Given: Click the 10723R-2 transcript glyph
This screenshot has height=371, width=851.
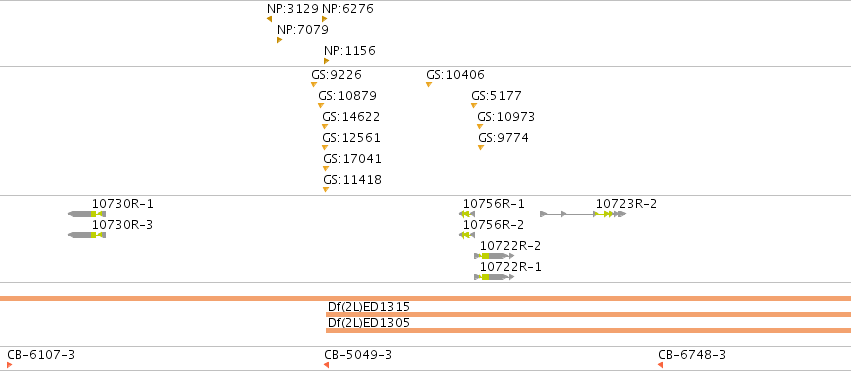Looking at the screenshot, I should (x=583, y=214).
